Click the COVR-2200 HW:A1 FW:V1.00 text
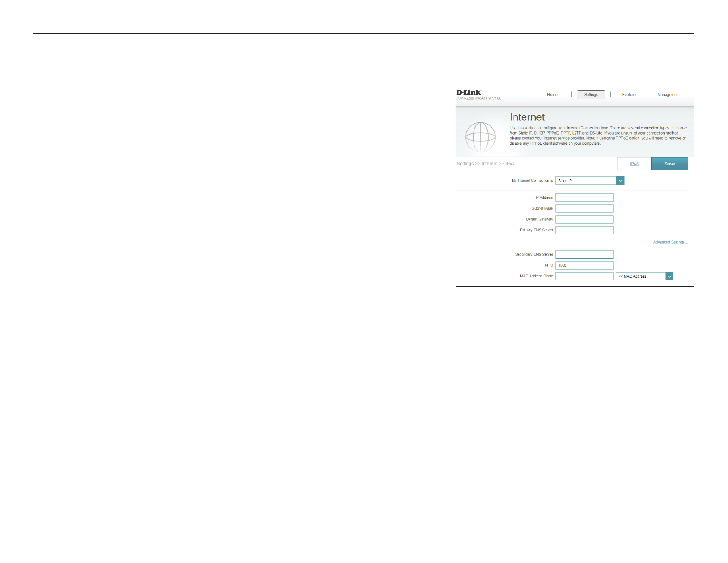Viewport: 728px width, 563px height. 479,98
